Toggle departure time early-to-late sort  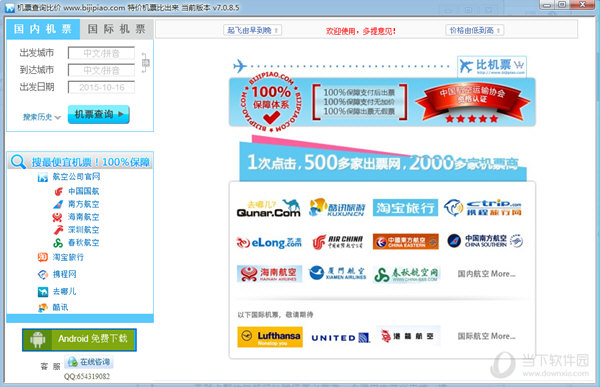click(x=252, y=30)
